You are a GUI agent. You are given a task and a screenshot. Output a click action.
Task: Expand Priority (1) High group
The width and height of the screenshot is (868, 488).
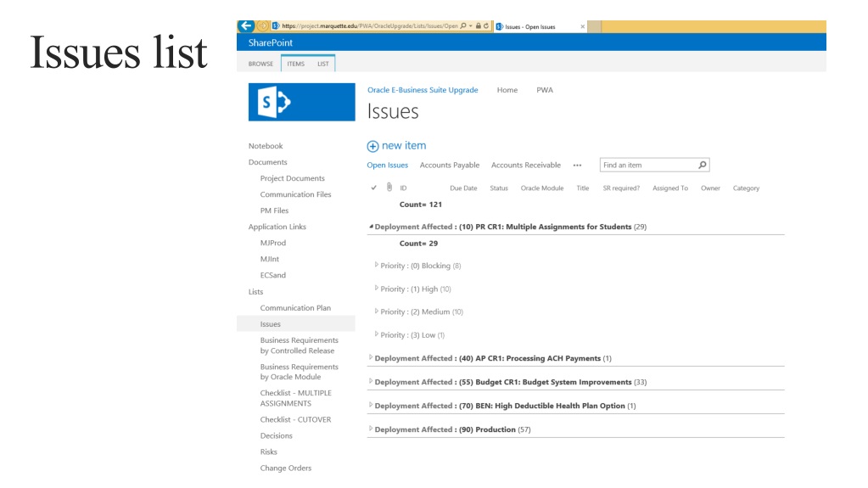[377, 289]
